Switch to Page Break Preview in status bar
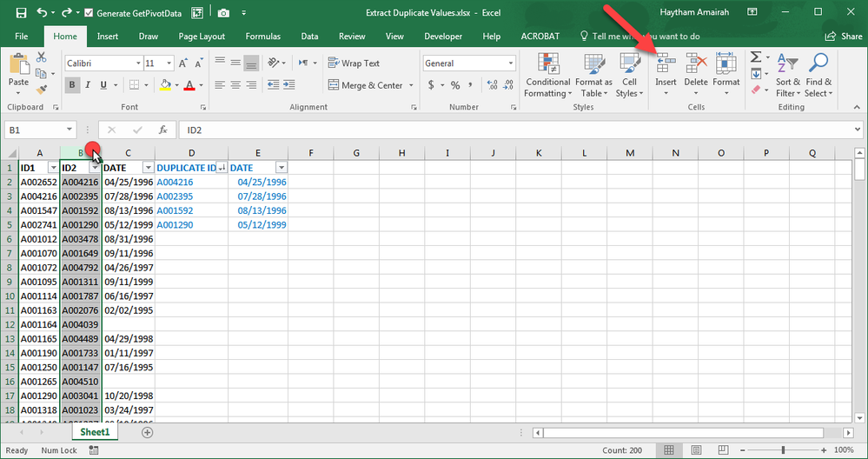Screen dimensions: 868x459 coord(723,449)
